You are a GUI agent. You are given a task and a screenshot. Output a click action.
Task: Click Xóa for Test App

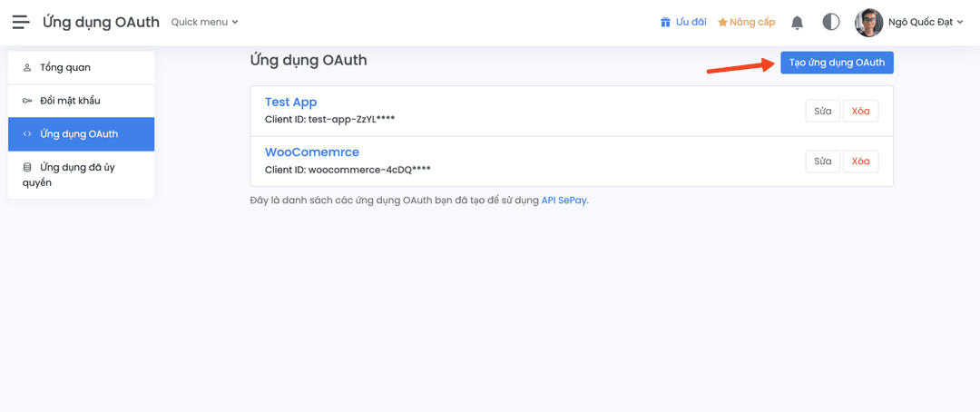pos(860,112)
